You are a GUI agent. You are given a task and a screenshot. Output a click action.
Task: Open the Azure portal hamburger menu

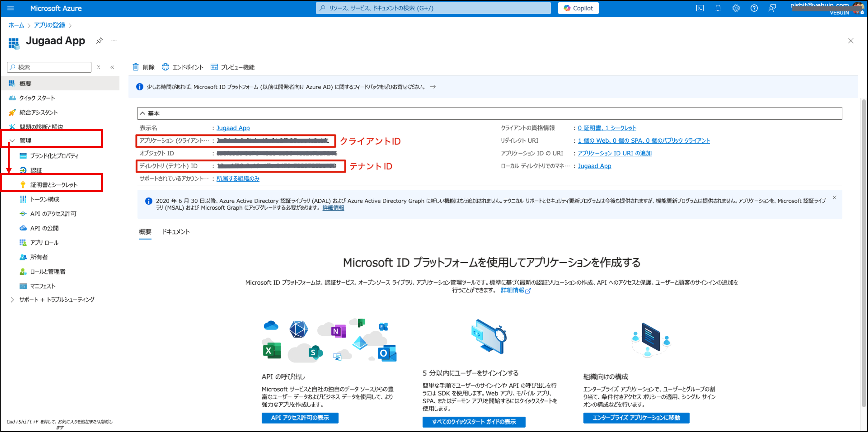10,8
